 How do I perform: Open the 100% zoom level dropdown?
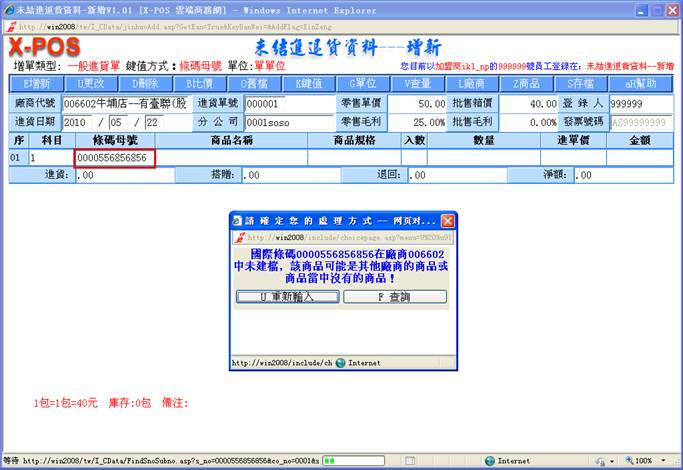pos(645,461)
